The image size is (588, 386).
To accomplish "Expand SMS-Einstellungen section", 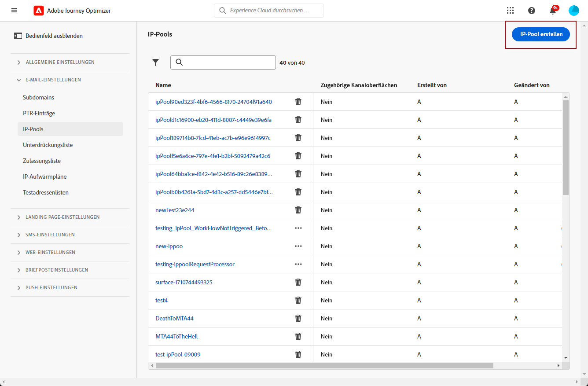I will pos(50,235).
